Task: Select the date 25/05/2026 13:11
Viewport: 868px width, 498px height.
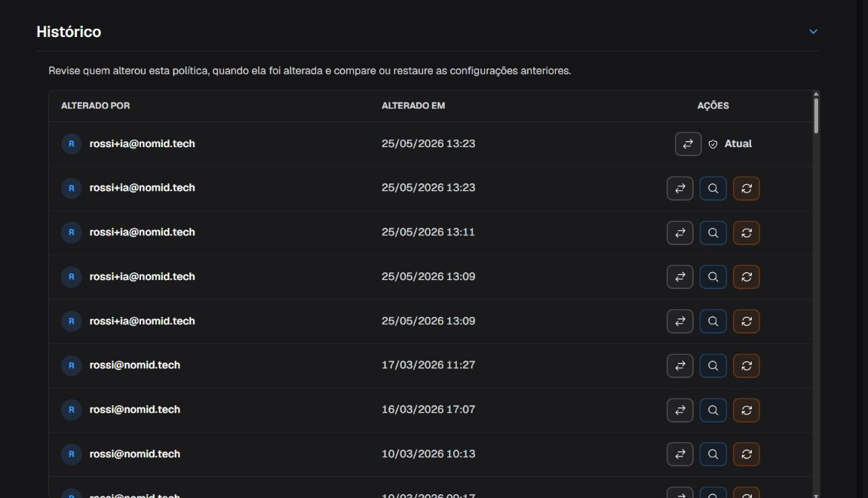Action: click(428, 232)
